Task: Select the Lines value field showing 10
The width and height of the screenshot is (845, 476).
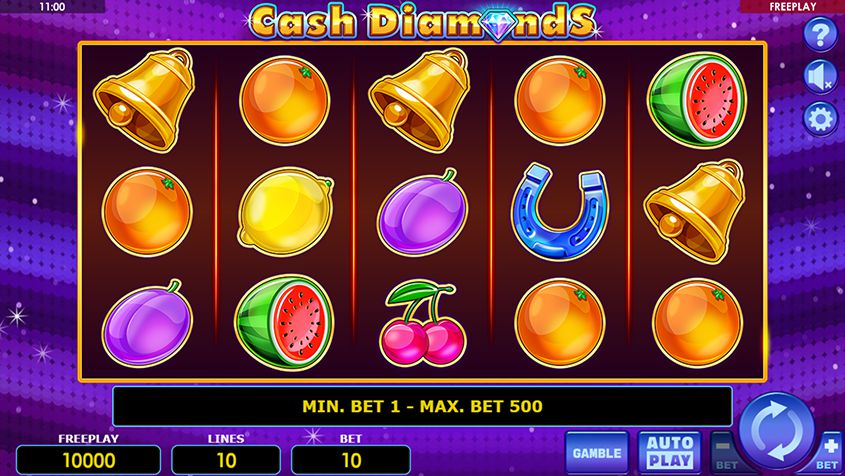Action: [x=226, y=460]
